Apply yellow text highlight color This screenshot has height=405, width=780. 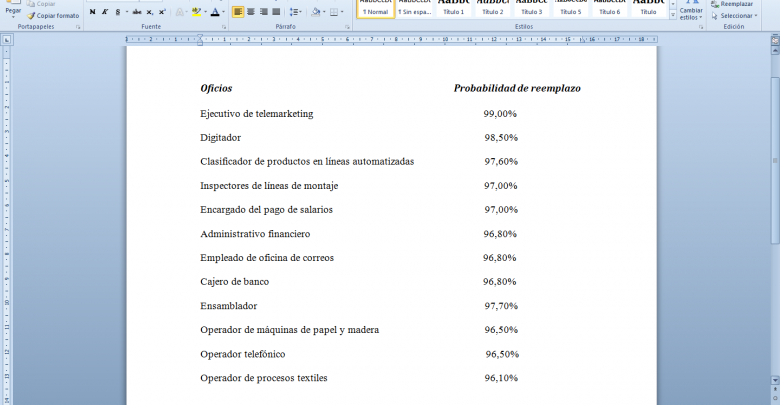pos(196,12)
